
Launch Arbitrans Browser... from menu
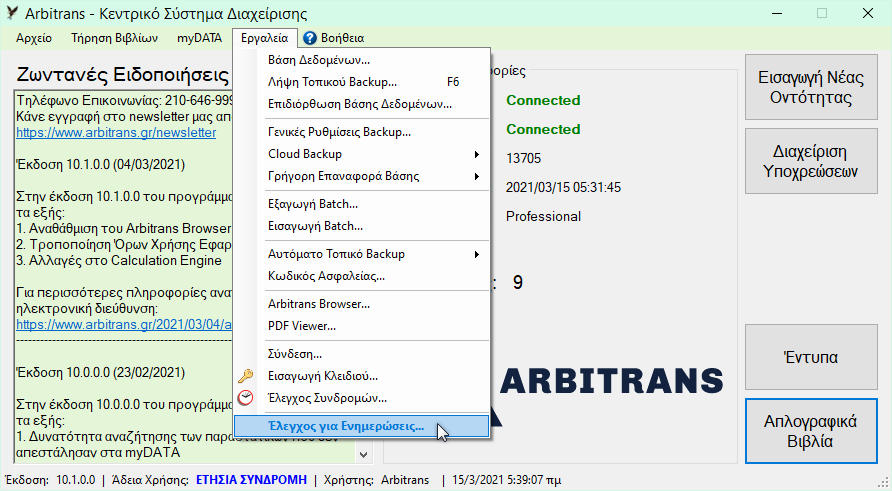pos(362,304)
